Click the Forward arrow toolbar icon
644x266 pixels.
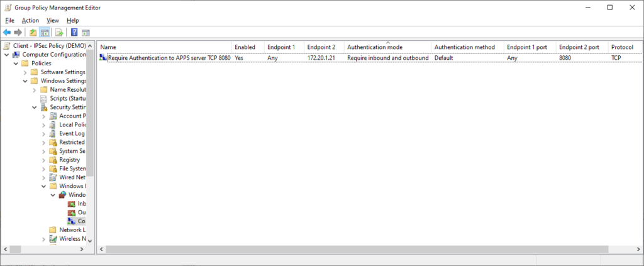pos(18,33)
